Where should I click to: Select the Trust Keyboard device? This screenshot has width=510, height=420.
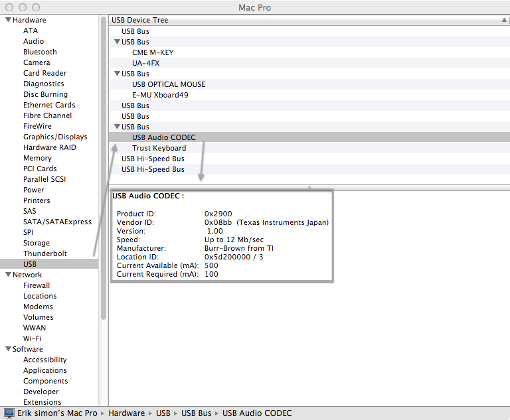[x=159, y=148]
